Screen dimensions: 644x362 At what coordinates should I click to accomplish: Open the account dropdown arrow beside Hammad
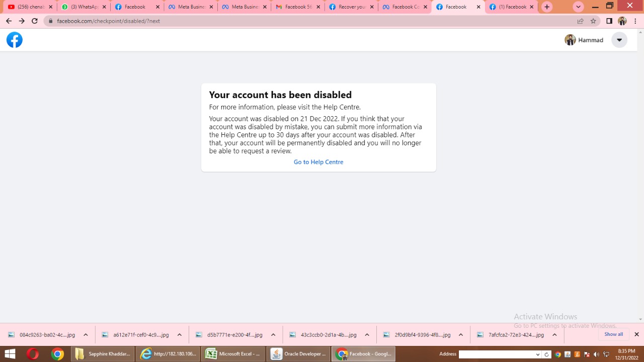(x=619, y=40)
